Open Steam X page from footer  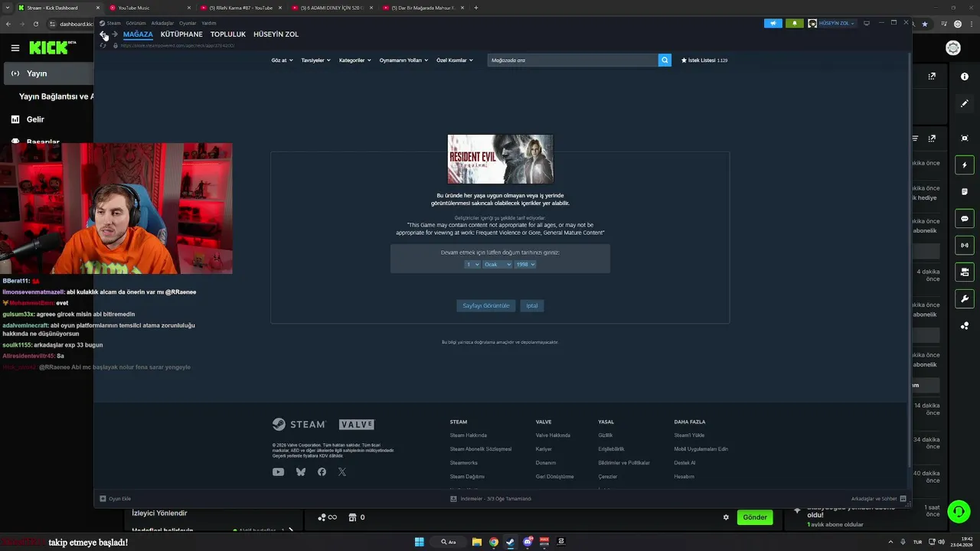[342, 472]
